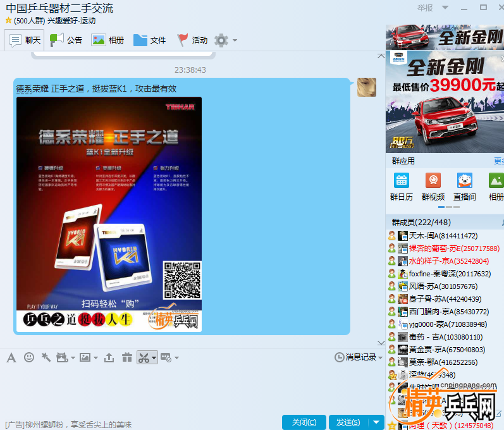Viewport: 504px width, 430px height.
Task: Expand the send picture options arrow
Action: (x=95, y=358)
